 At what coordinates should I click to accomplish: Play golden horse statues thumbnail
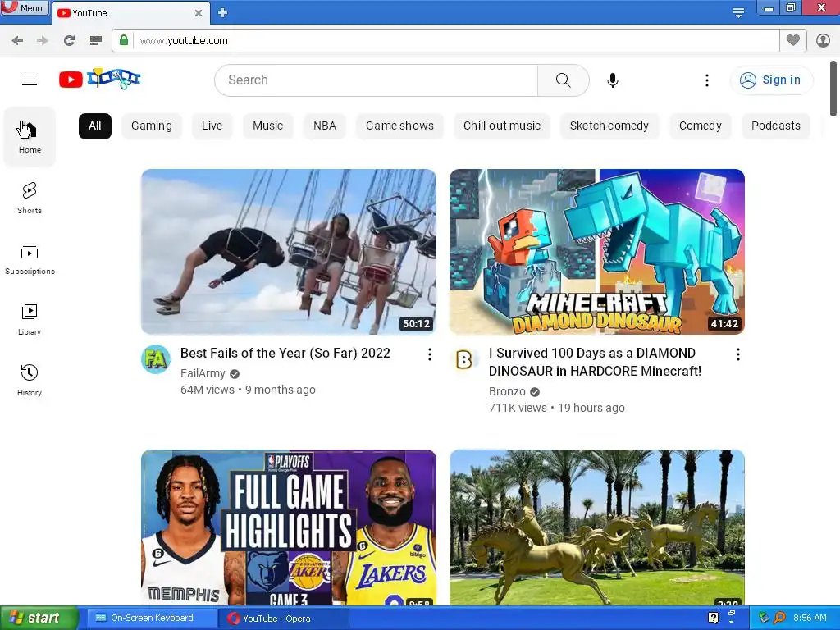pyautogui.click(x=597, y=527)
